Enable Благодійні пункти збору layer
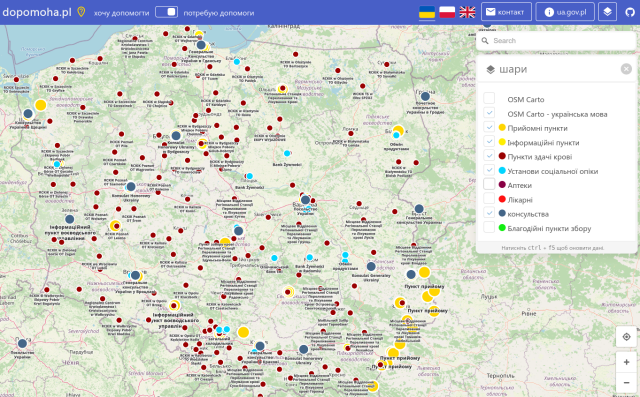The width and height of the screenshot is (640, 397). coord(489,227)
